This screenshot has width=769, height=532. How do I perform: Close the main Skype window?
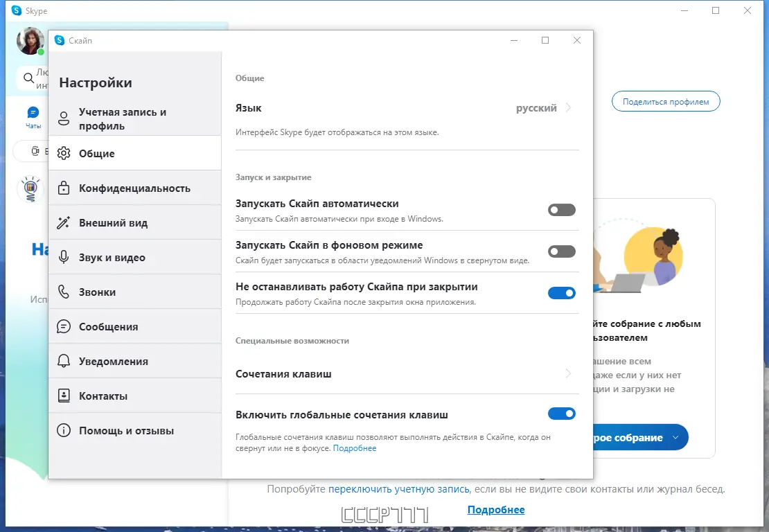(747, 10)
